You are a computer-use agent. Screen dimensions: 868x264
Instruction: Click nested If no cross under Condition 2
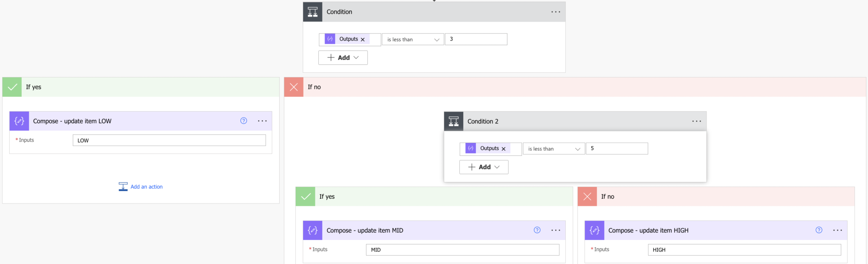click(587, 196)
